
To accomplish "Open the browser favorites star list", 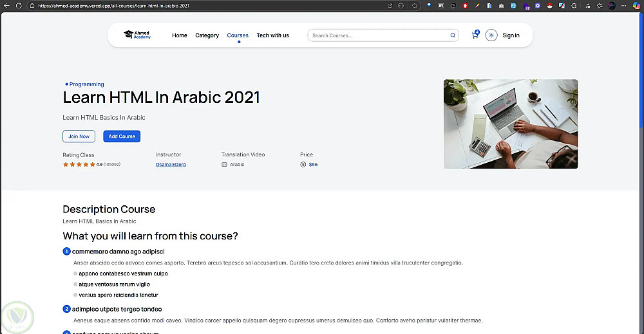I will (600, 6).
